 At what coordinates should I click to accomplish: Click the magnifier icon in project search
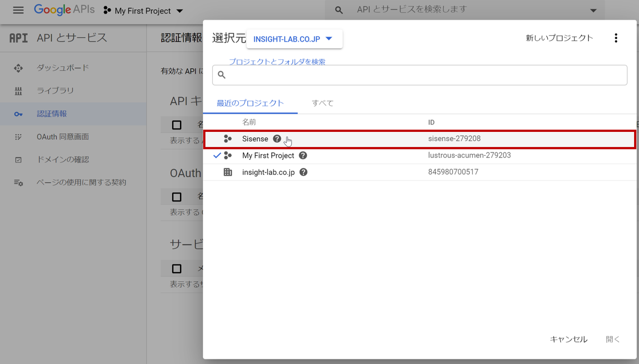tap(222, 75)
